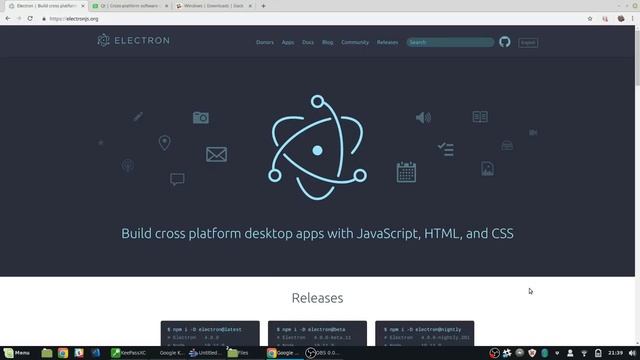Close the Qt browser tab

click(166, 6)
